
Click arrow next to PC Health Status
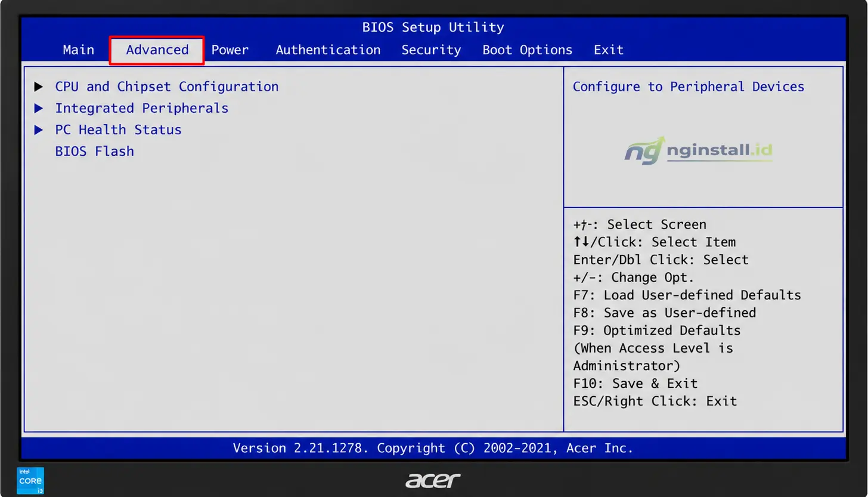click(39, 129)
